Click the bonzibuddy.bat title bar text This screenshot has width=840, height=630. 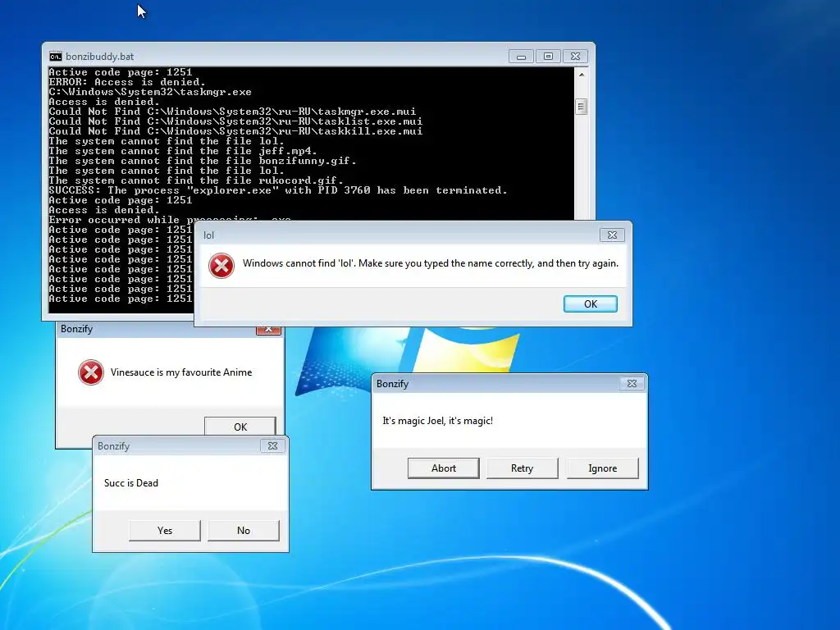click(99, 57)
